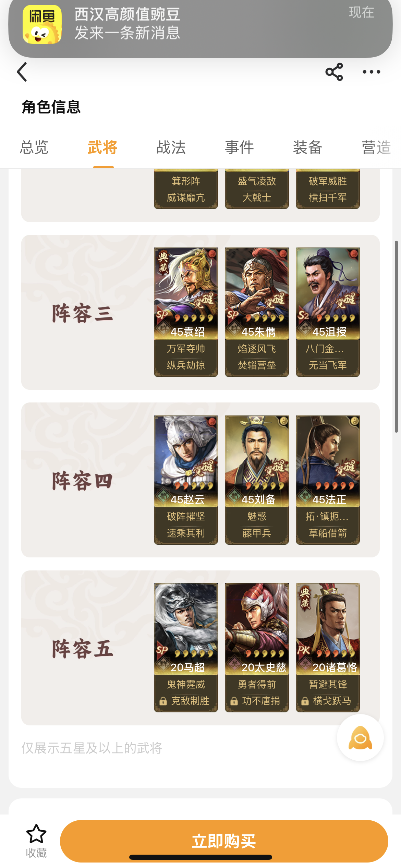The height and width of the screenshot is (868, 401).
Task: Select the 45赵云 hero card
Action: (x=186, y=480)
